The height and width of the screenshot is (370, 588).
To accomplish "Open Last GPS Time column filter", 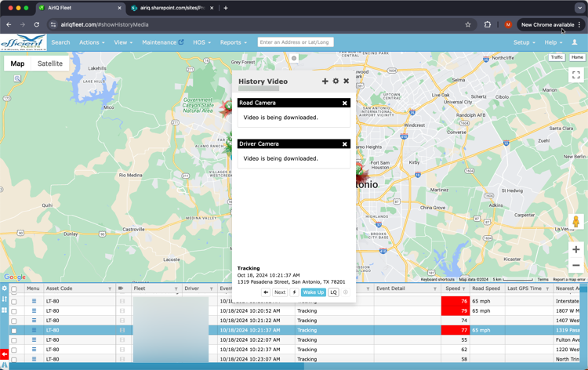I will (547, 288).
